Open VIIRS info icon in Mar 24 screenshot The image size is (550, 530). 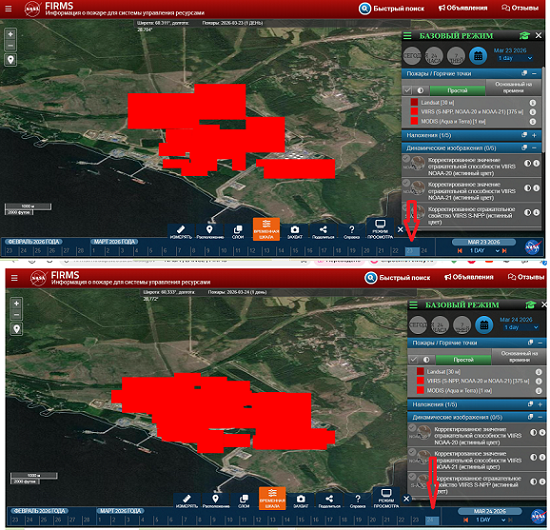(538, 381)
